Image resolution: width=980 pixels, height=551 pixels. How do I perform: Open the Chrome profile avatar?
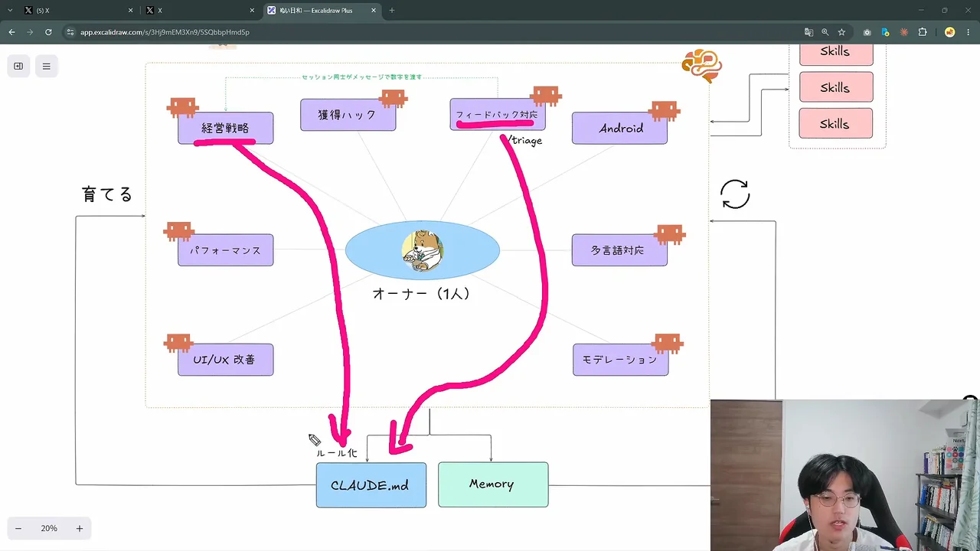(950, 32)
